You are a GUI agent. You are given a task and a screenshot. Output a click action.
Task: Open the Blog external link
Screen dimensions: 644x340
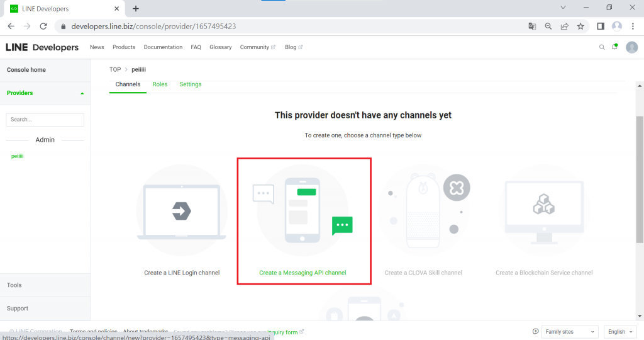(294, 47)
